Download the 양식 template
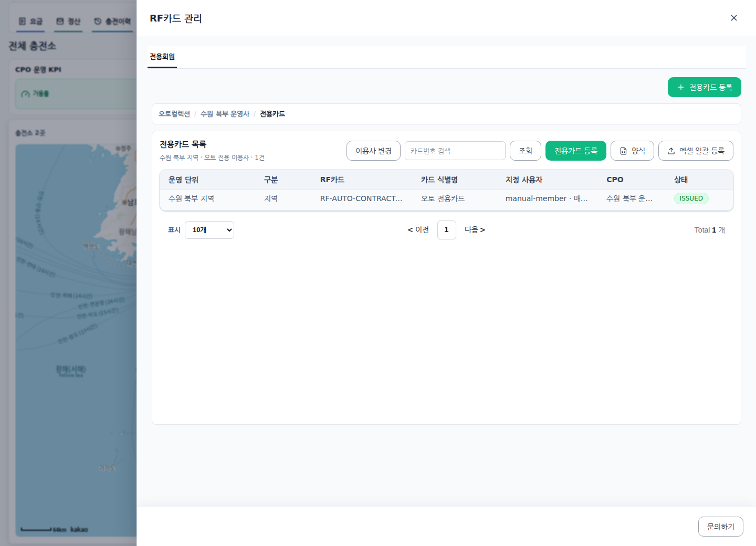 (632, 151)
